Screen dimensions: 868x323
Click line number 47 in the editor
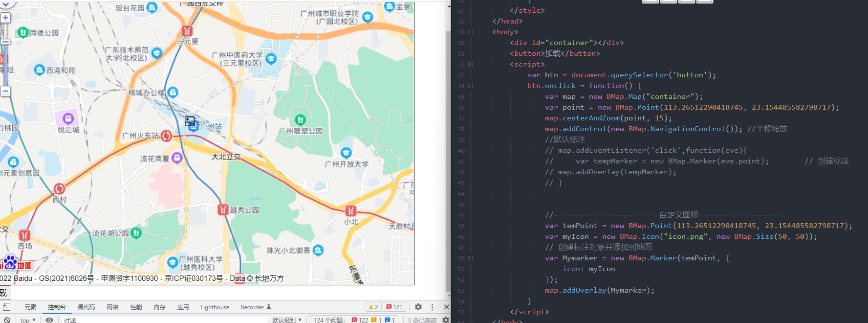pos(461,226)
